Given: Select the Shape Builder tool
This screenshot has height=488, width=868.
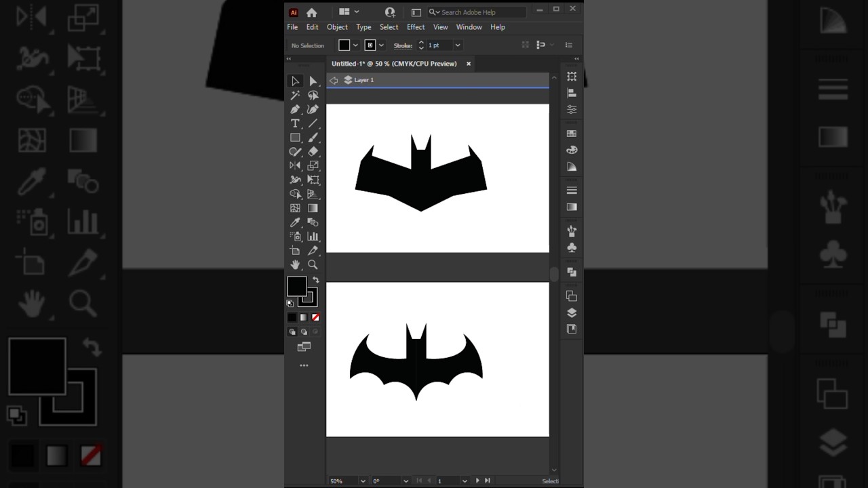Looking at the screenshot, I should tap(295, 194).
